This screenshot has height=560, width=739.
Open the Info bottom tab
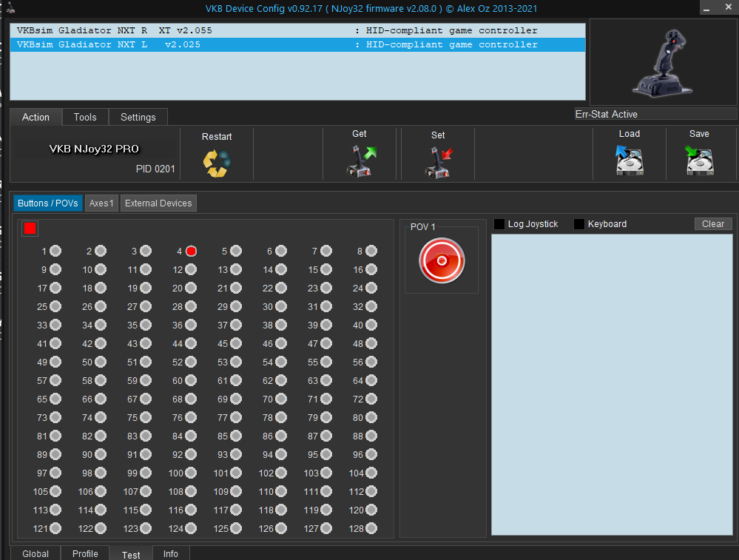click(x=171, y=553)
